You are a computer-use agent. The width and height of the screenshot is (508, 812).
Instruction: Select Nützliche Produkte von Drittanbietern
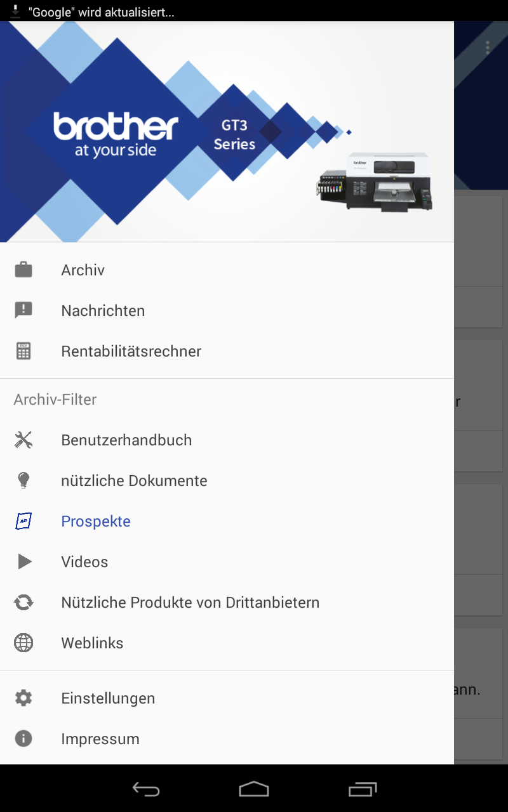click(227, 603)
